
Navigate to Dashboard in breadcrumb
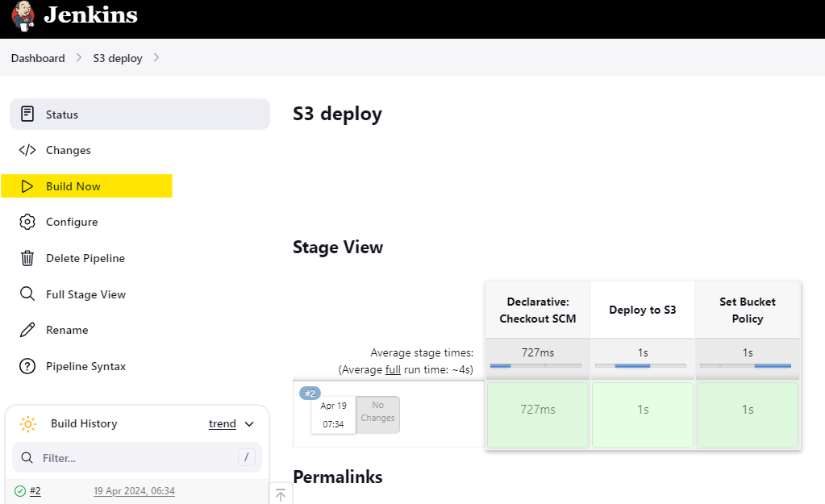coord(37,58)
